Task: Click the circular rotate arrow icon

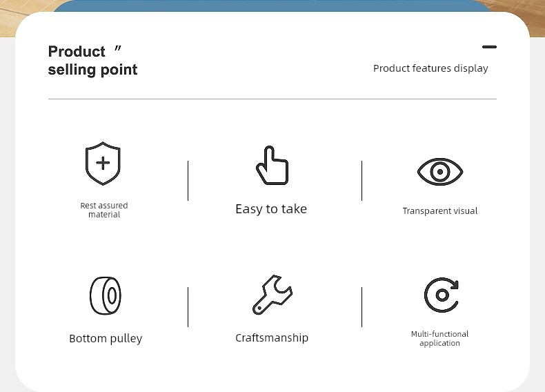Action: tap(442, 295)
